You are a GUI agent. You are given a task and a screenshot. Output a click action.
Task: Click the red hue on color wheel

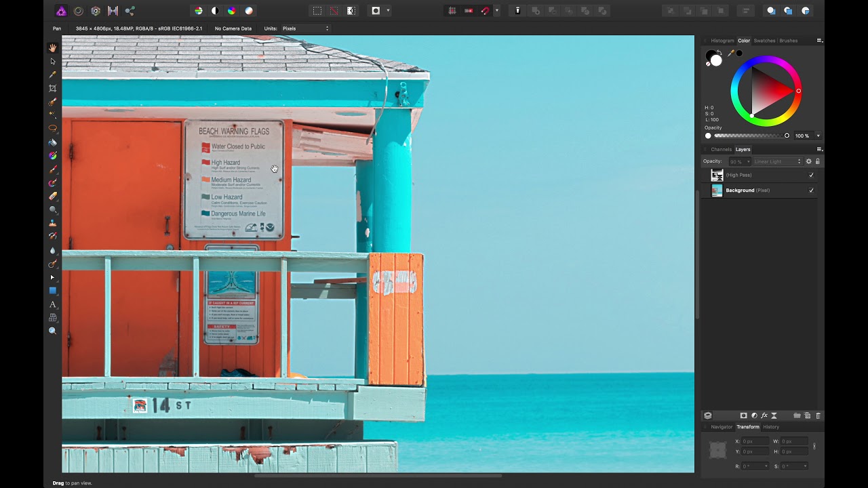coord(798,91)
